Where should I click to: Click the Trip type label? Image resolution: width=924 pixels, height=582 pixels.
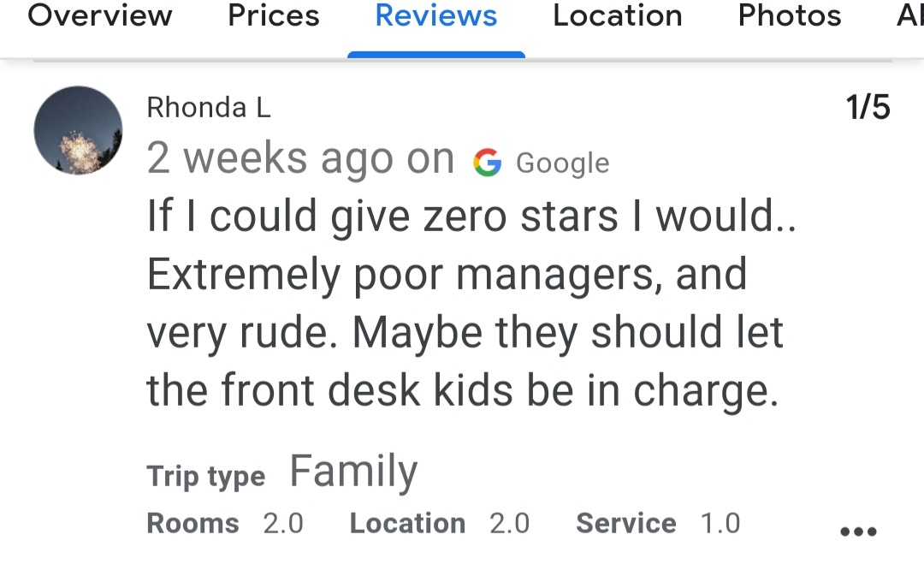coord(206,475)
